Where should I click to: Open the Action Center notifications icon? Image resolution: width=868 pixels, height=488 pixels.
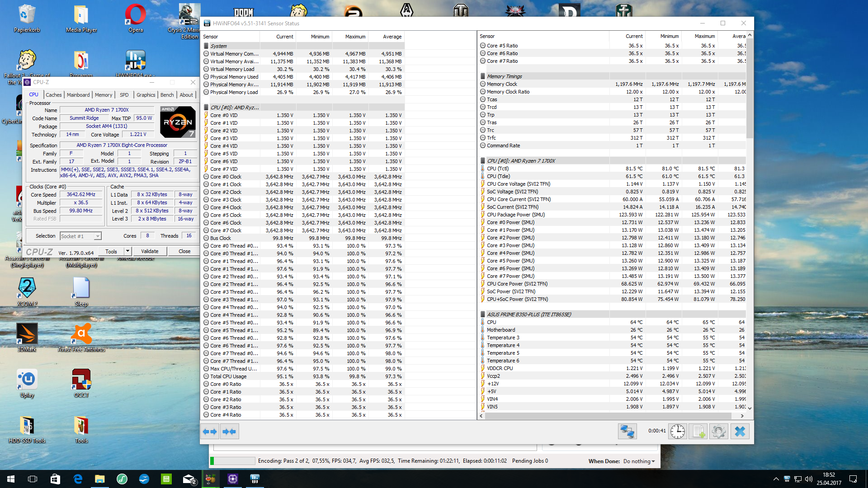(853, 479)
